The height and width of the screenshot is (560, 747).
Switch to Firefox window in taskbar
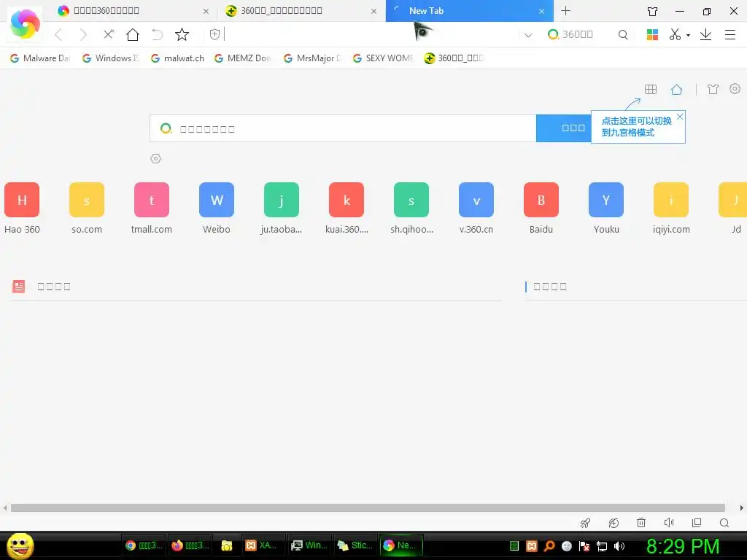[190, 545]
